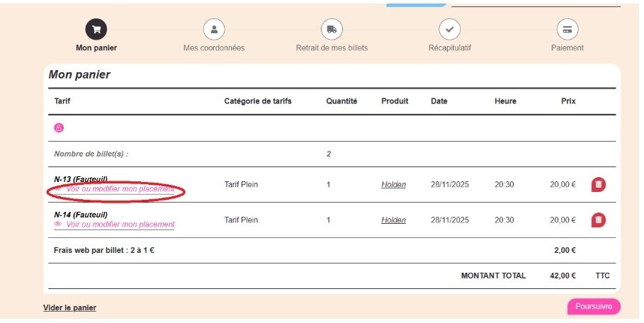Click the person icon for contact details
This screenshot has width=644, height=323.
213,30
